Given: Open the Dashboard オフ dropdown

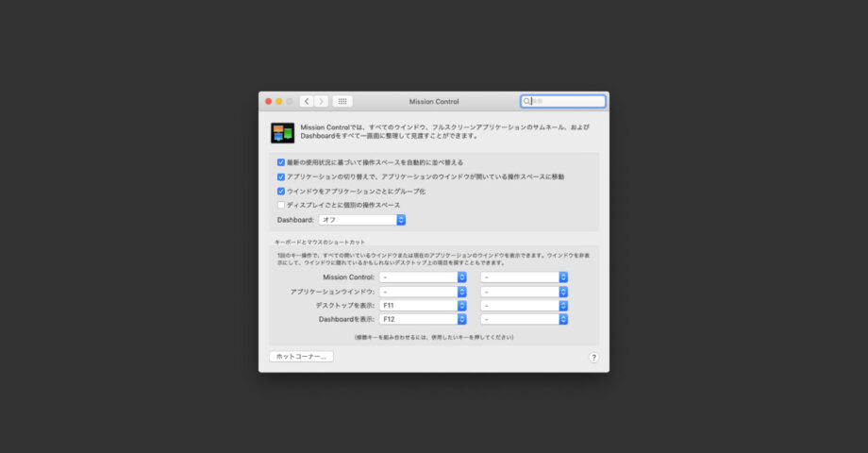Looking at the screenshot, I should tap(362, 220).
